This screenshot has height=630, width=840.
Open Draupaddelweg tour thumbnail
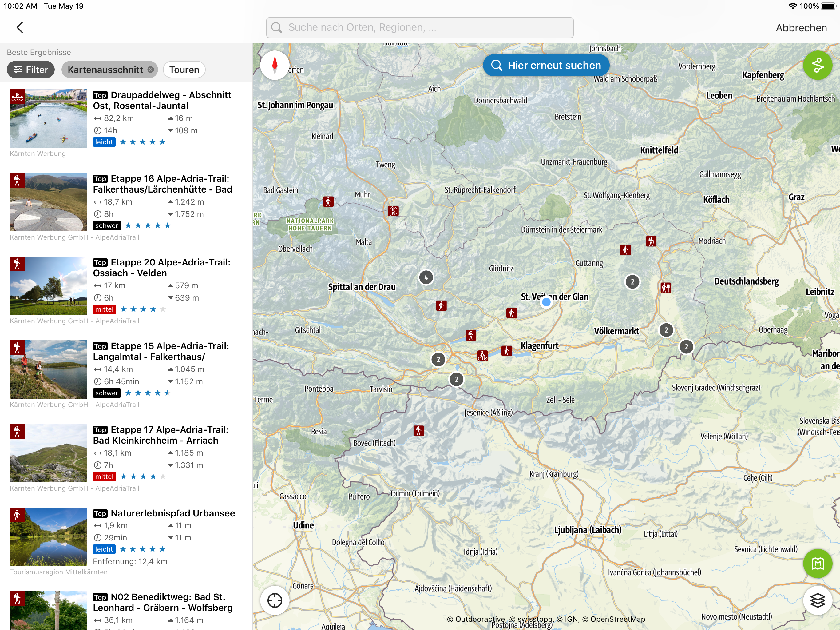coord(49,118)
